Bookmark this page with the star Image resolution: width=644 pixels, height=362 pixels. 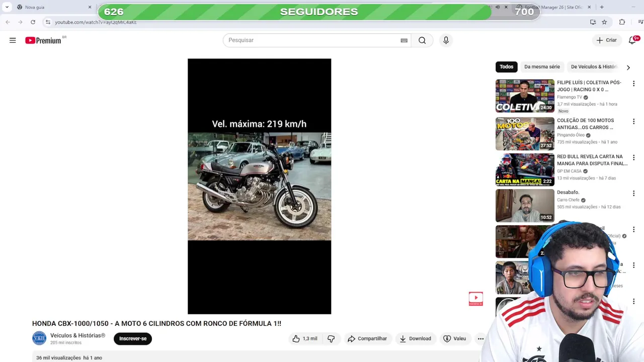(604, 22)
